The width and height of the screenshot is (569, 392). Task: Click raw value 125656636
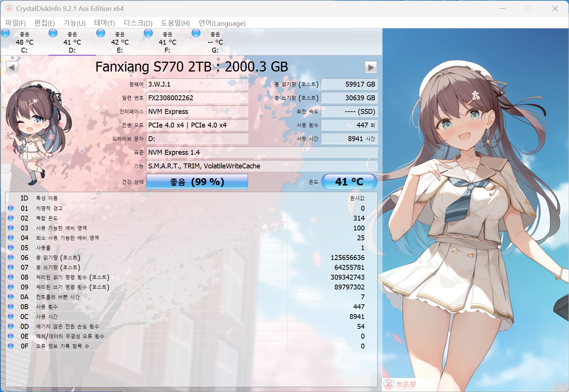coord(348,257)
